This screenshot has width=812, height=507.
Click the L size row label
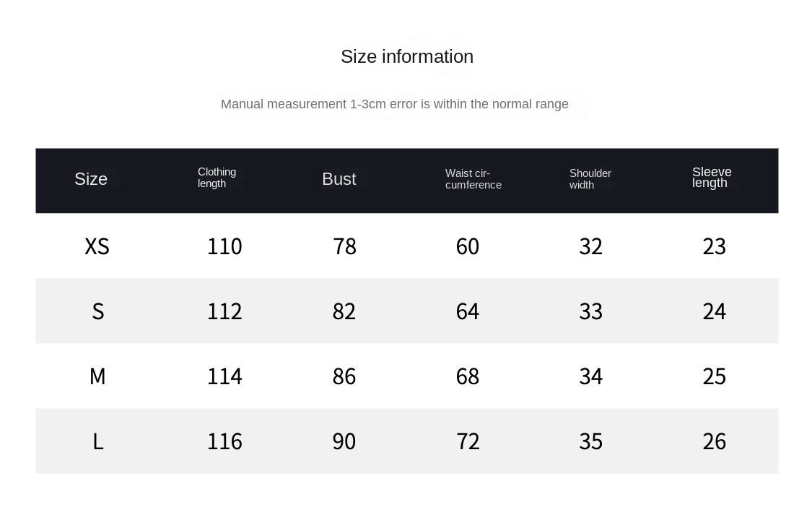click(98, 441)
